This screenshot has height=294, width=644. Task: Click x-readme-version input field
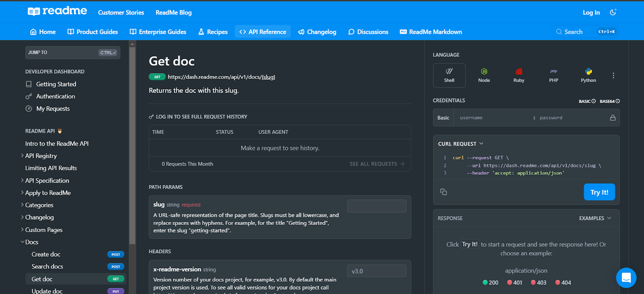point(377,271)
